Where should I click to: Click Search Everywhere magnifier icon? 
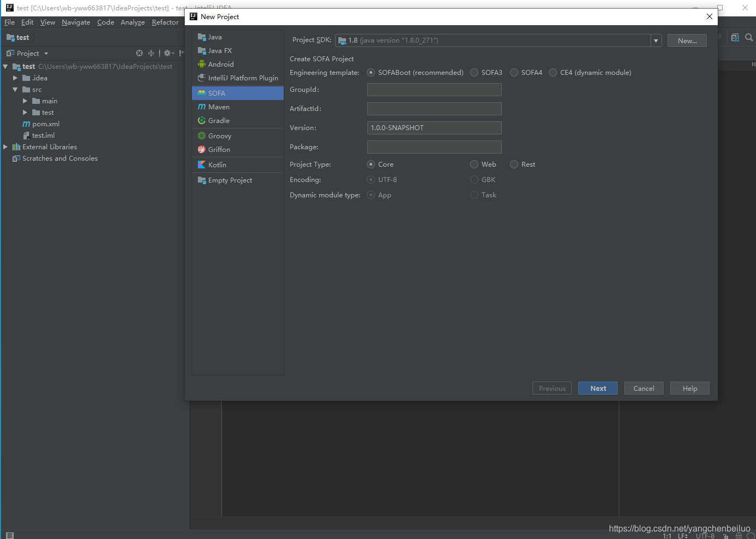click(x=749, y=38)
